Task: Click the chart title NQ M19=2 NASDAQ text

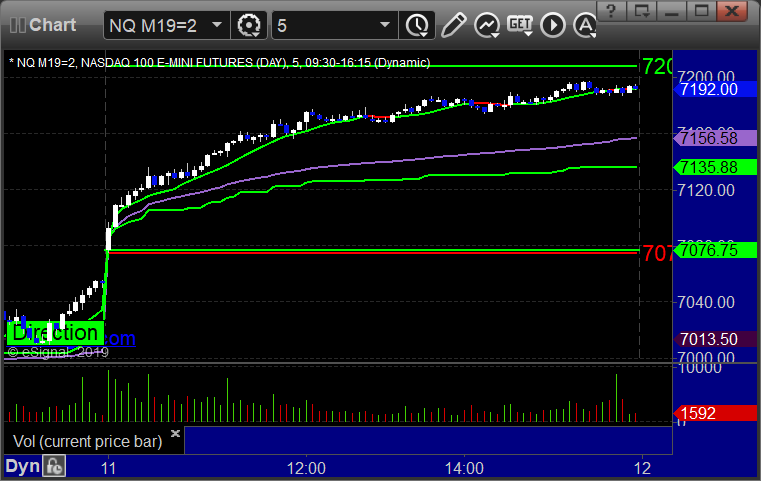Action: [x=219, y=63]
